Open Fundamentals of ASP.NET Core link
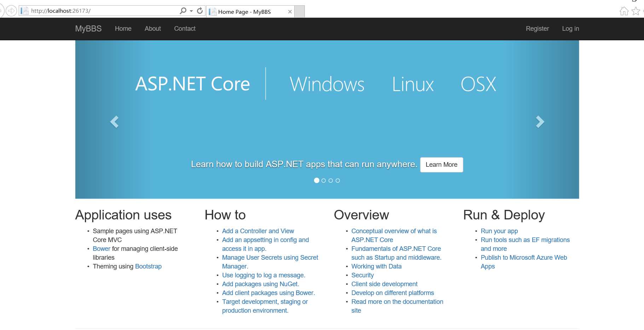 tap(396, 253)
